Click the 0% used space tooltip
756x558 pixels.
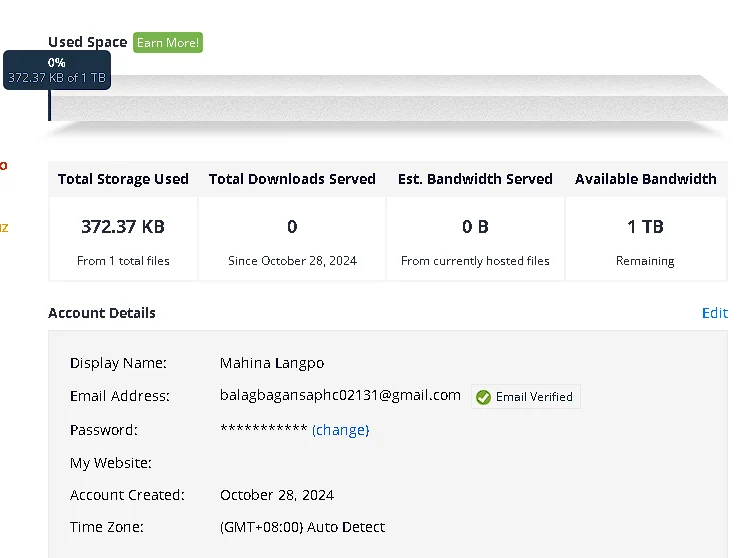tap(57, 70)
